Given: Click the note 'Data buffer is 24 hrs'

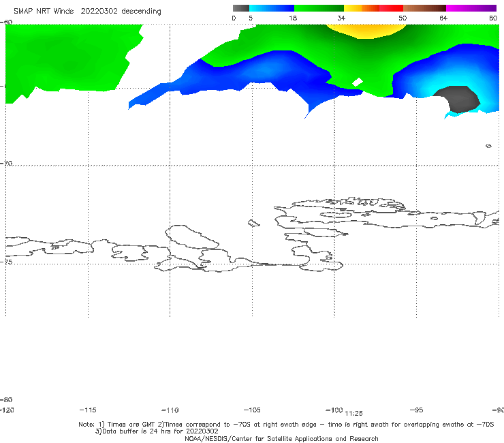Looking at the screenshot, I should tap(131, 431).
